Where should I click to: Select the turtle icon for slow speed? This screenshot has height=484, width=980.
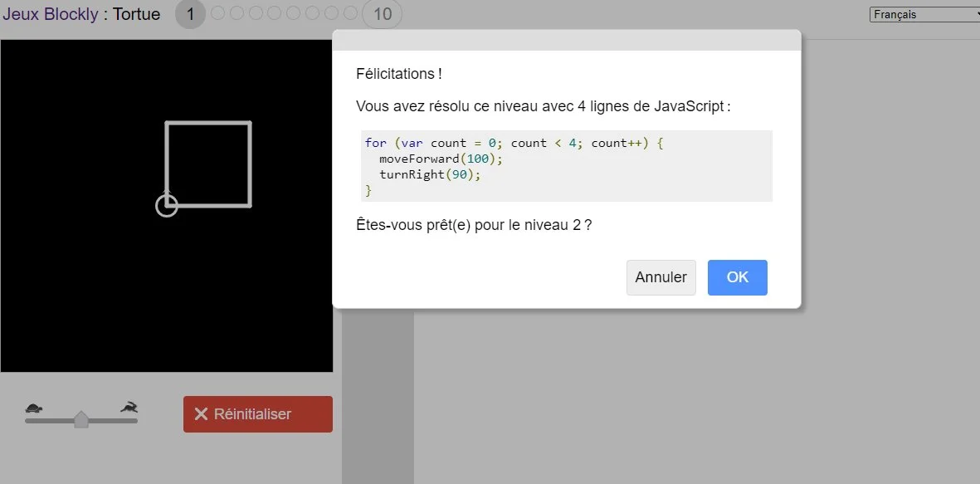pos(33,408)
